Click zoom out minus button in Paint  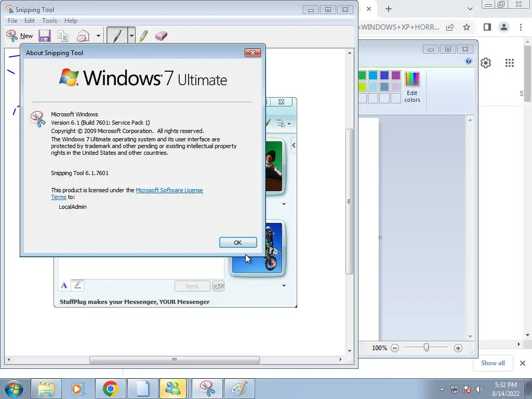coord(395,348)
